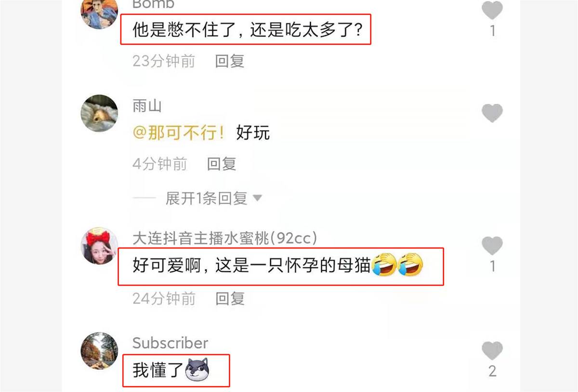Reply to the 24分钟前 comment via 回复
578x392 pixels.
230,299
